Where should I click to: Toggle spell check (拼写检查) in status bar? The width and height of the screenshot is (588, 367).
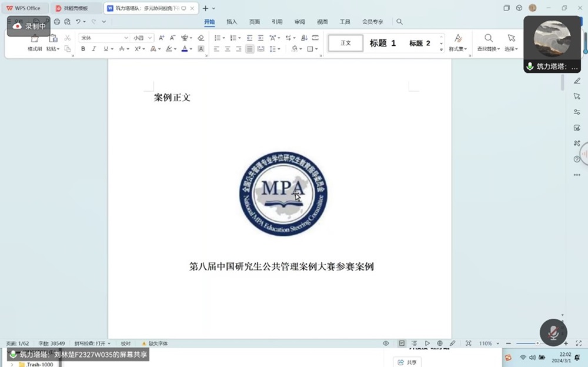[91, 343]
